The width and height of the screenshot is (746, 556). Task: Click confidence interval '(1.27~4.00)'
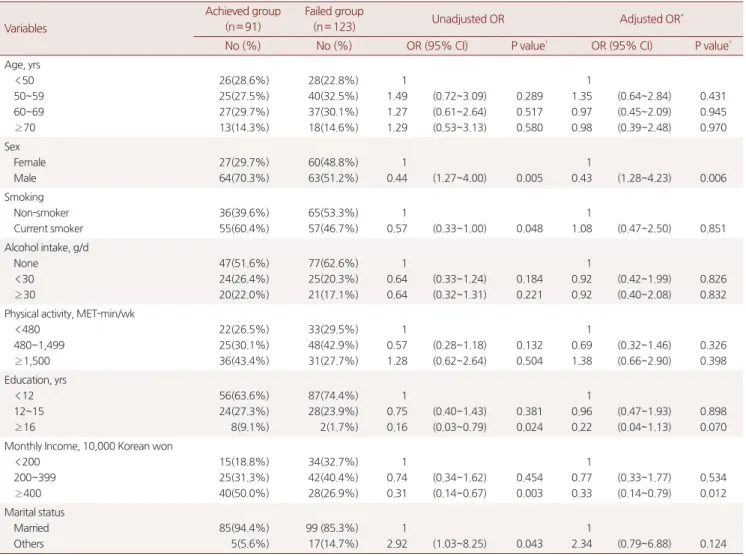pos(460,178)
